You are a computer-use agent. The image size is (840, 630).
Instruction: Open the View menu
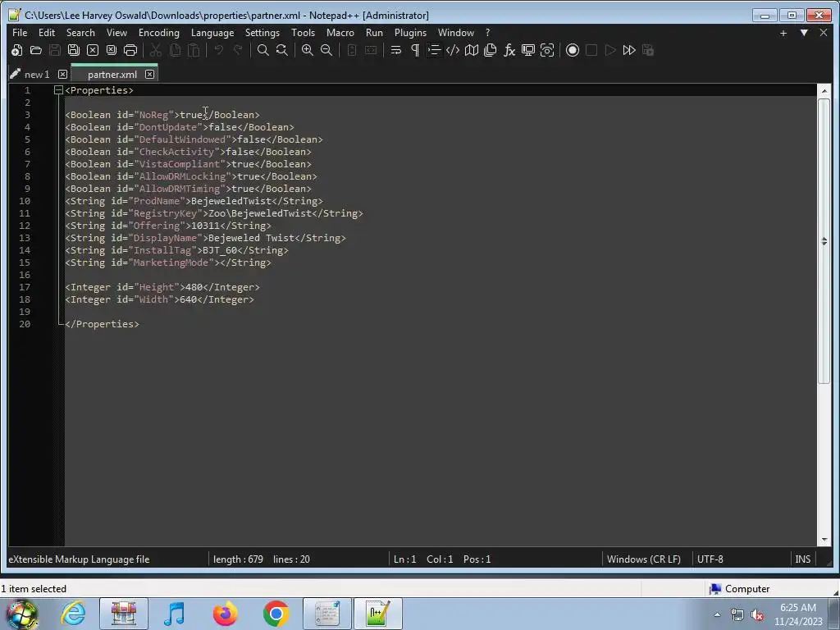(x=116, y=33)
